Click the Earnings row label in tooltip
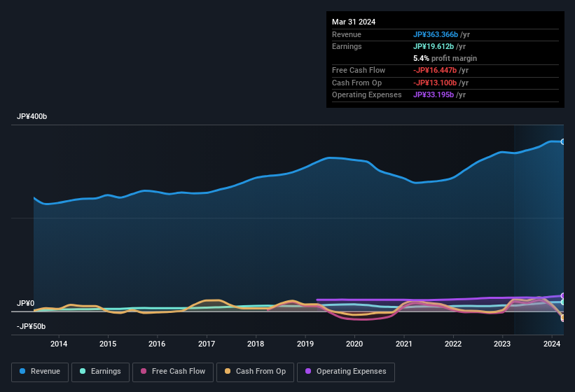 [347, 46]
